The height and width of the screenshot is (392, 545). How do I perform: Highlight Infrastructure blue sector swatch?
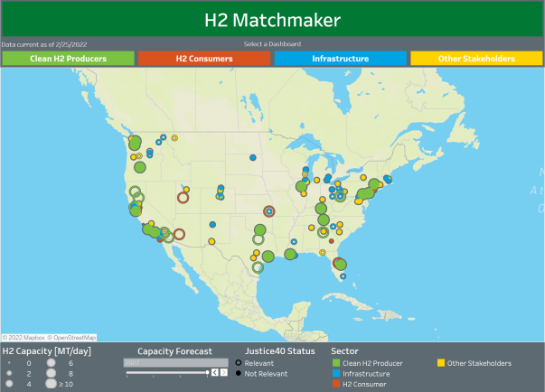click(x=335, y=373)
